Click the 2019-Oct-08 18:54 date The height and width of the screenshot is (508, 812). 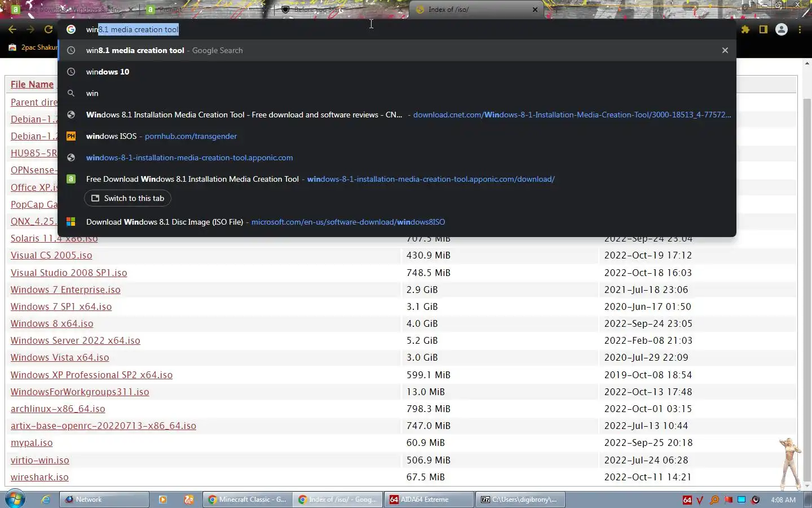tap(648, 375)
